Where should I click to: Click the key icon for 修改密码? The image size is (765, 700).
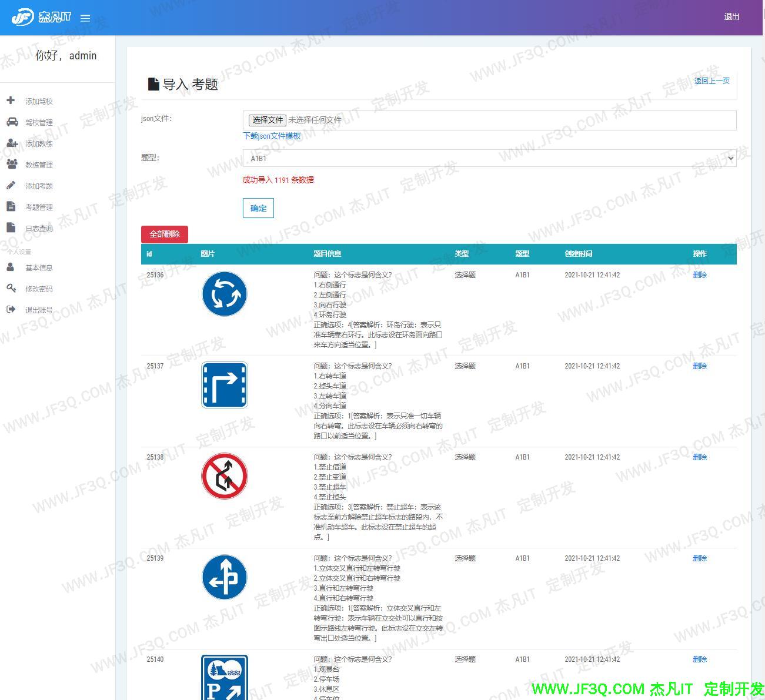(11, 288)
